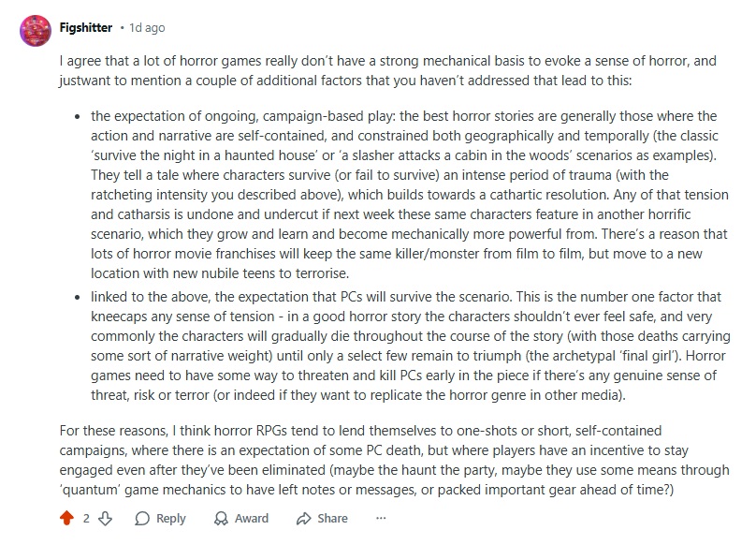Open the three-dot more options menu
The image size is (756, 545).
tap(381, 518)
